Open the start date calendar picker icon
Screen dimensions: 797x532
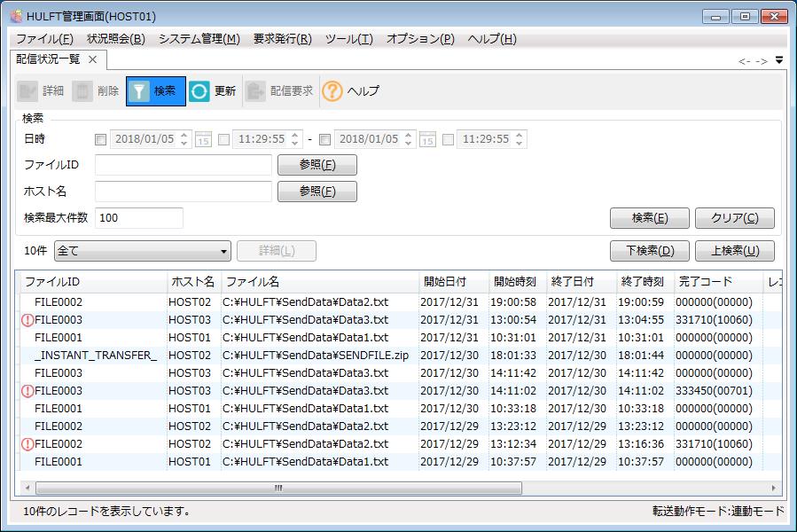pos(203,139)
